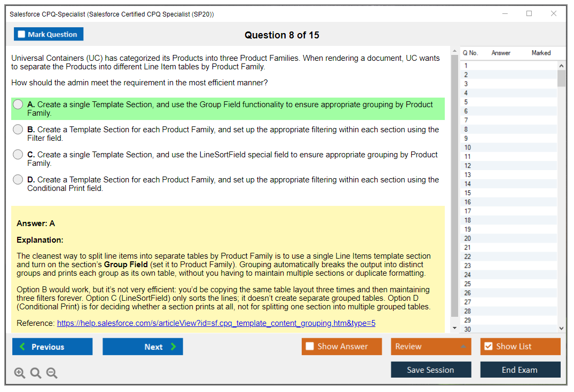Click the zoom in magnifier icon

[x=20, y=373]
